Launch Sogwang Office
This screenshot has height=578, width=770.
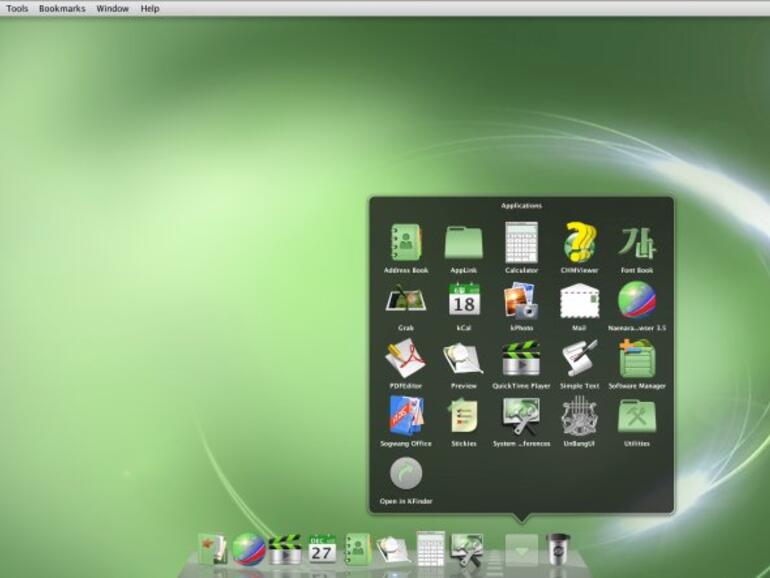click(x=406, y=415)
